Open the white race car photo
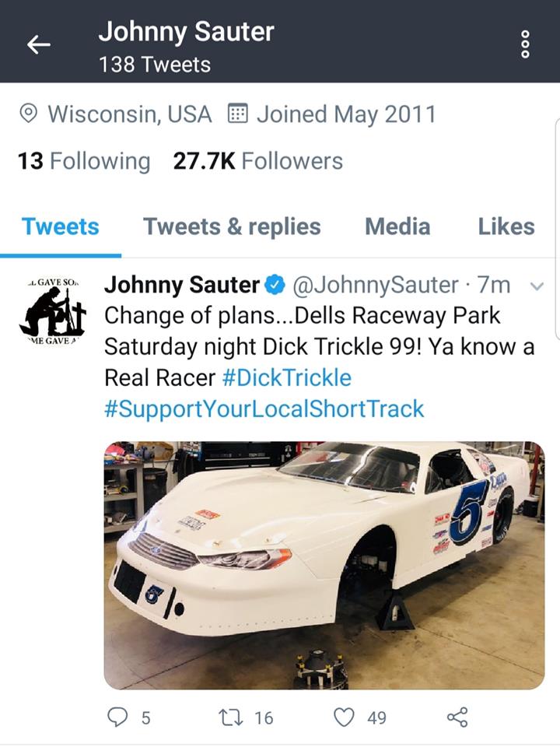Image resolution: width=560 pixels, height=747 pixels. click(x=324, y=565)
